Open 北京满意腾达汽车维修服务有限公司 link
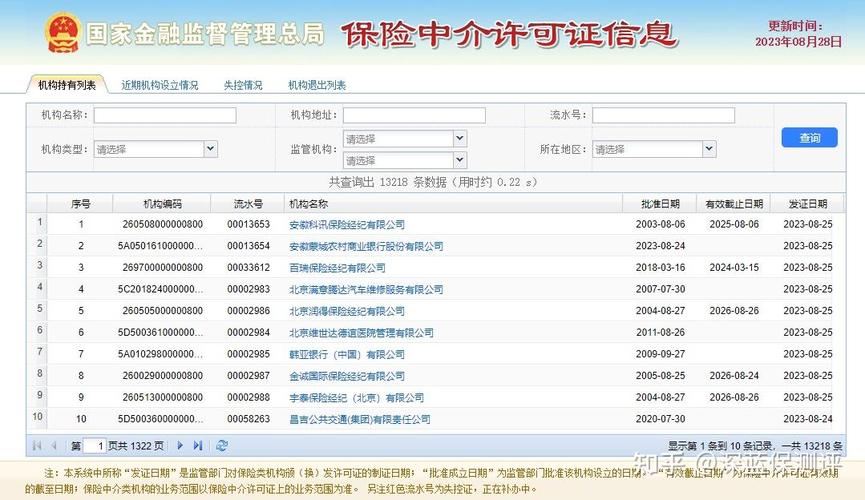The width and height of the screenshot is (865, 500). pos(366,289)
